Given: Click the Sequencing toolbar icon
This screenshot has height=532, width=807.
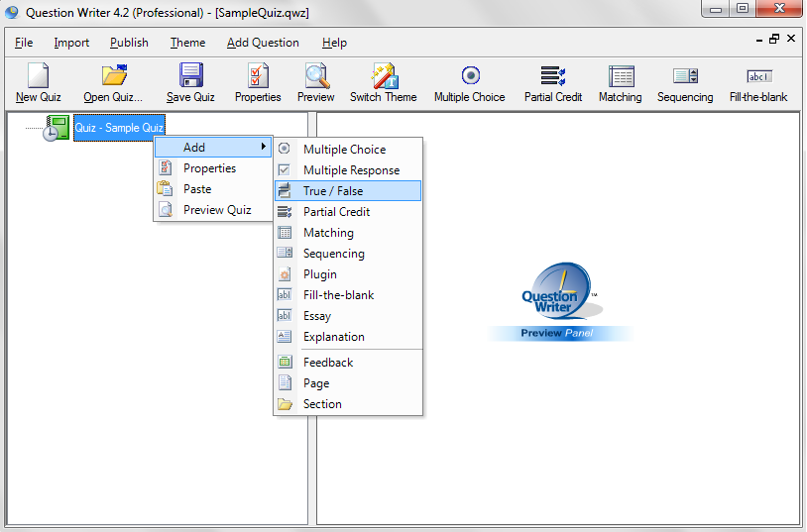Looking at the screenshot, I should tap(685, 76).
